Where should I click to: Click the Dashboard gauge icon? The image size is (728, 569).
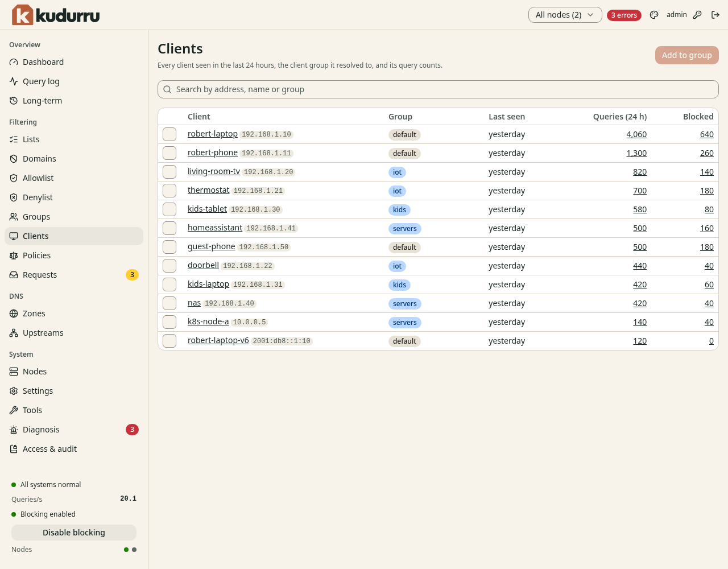click(x=14, y=62)
